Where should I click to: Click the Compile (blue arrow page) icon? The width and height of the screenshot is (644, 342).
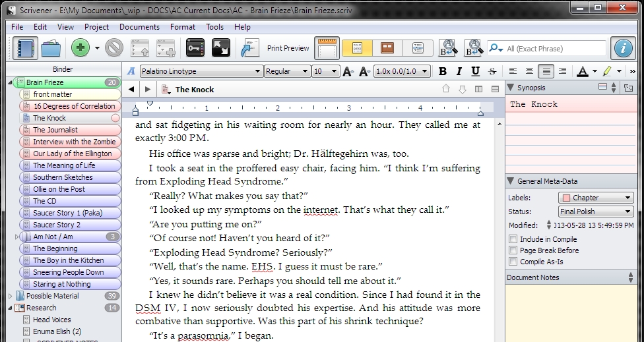(249, 48)
